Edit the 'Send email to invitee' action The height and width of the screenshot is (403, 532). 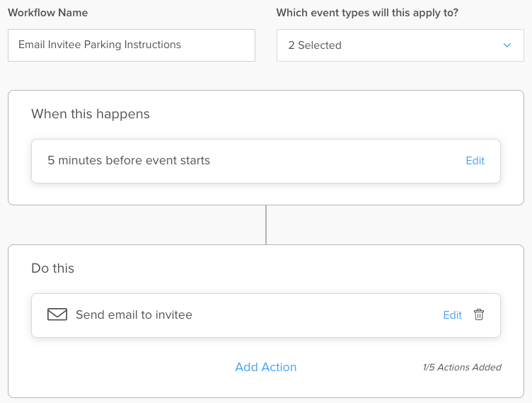tap(452, 315)
